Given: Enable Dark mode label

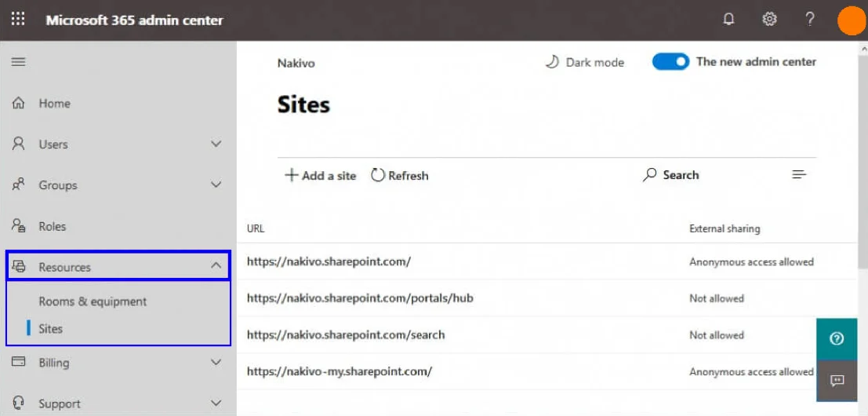Looking at the screenshot, I should pyautogui.click(x=594, y=63).
